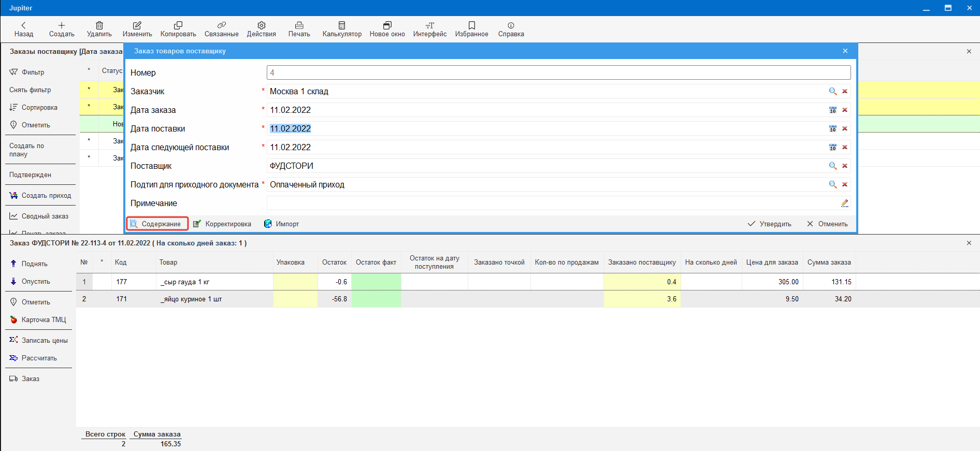The image size is (980, 451).
Task: Click the Заказчик search magnifier icon
Action: (833, 91)
